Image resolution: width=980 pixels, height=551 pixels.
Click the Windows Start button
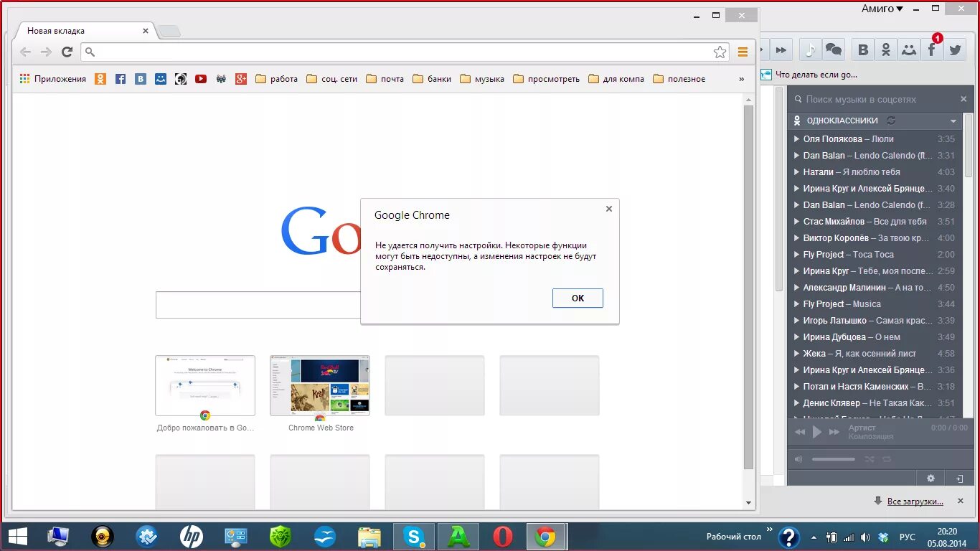click(x=17, y=536)
